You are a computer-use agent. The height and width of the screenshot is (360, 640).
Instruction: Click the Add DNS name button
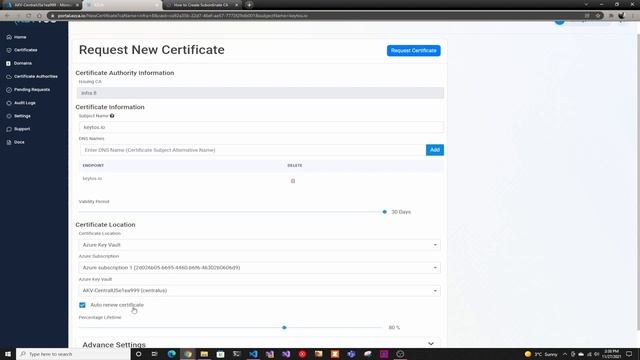tap(435, 150)
